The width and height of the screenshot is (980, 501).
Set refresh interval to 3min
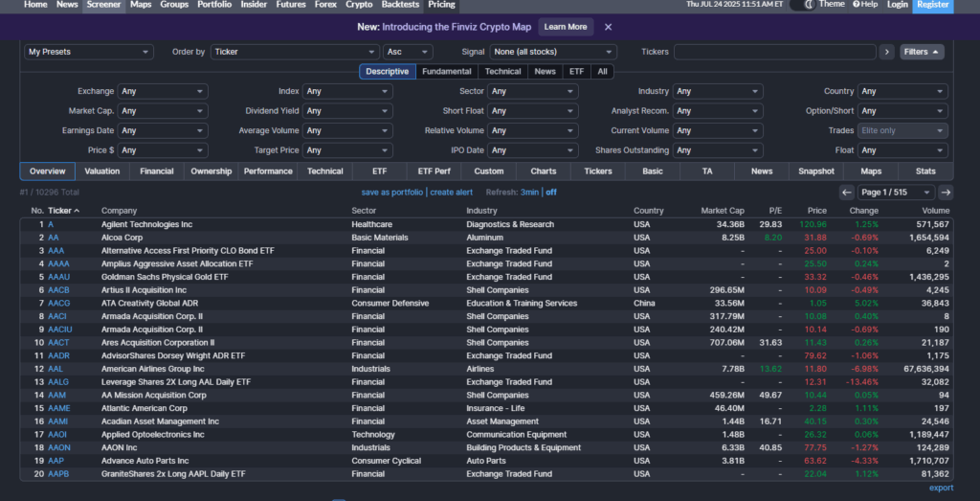pyautogui.click(x=529, y=193)
